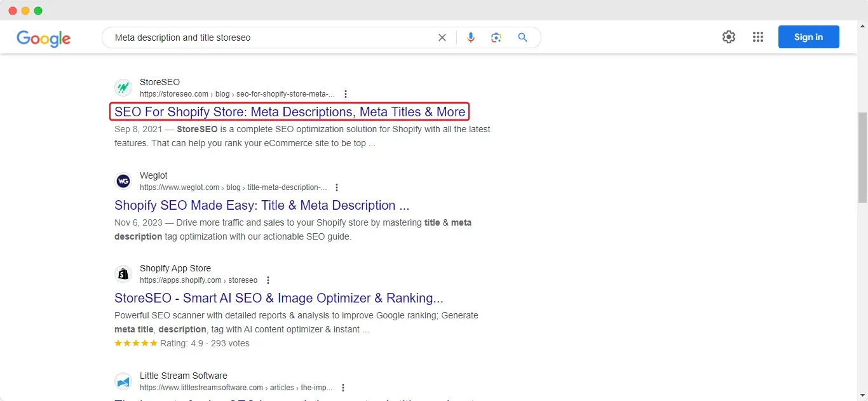Click the scrollbar up arrow
This screenshot has height=401, width=868.
click(862, 25)
